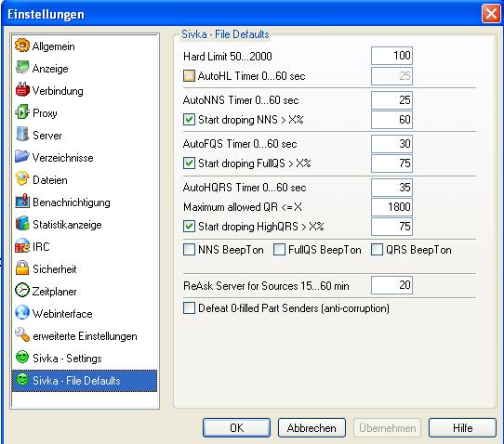Enable Defeat 0-filled Part Senders option

(x=189, y=307)
